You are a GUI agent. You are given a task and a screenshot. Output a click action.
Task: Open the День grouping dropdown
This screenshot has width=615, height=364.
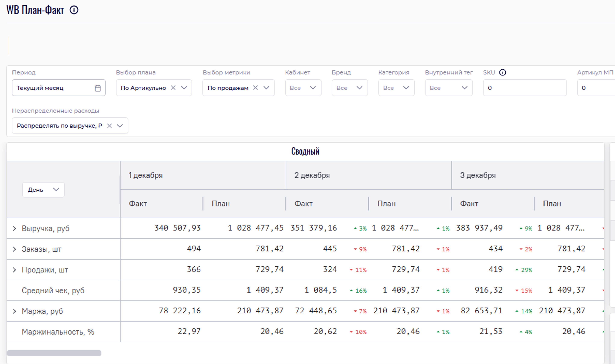(44, 190)
